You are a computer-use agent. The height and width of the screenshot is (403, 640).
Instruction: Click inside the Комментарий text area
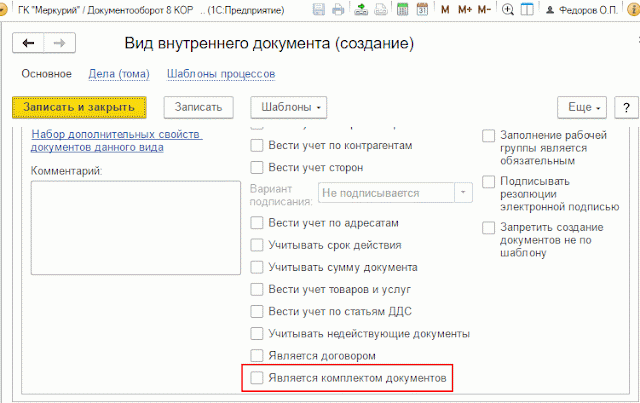(x=136, y=227)
